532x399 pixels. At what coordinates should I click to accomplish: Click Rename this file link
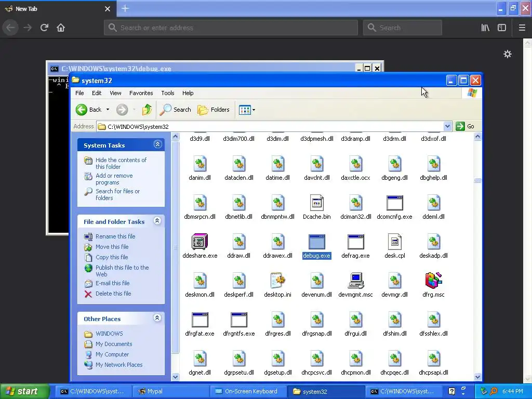coord(115,236)
